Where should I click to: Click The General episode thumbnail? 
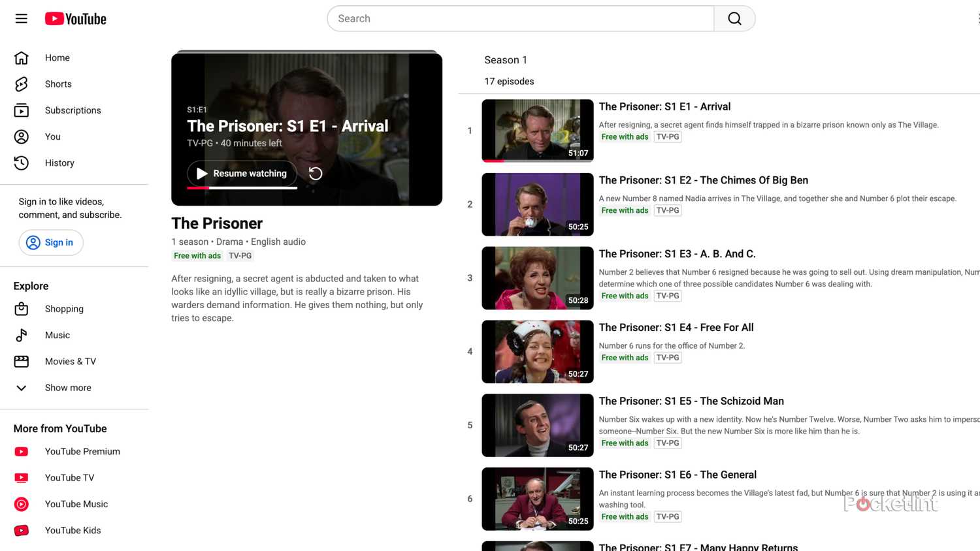pos(538,499)
